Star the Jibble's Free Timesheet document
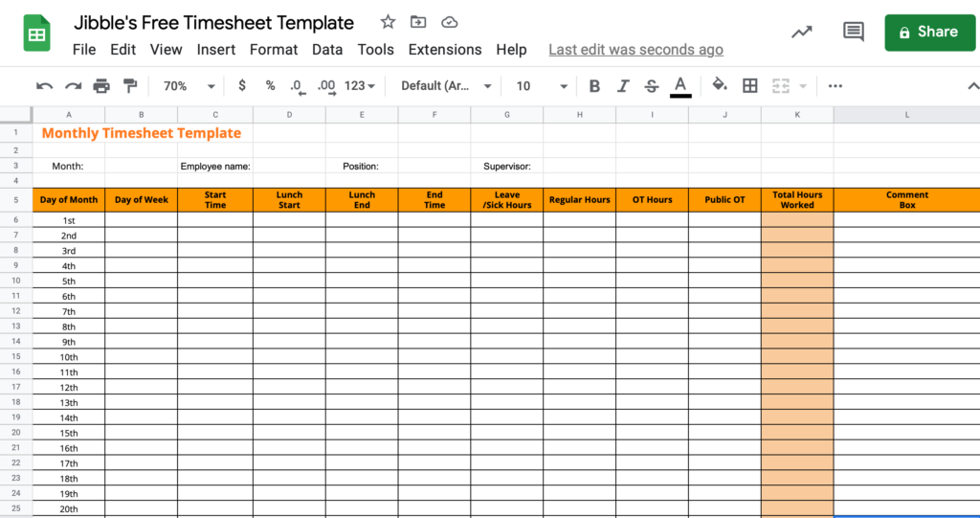This screenshot has height=518, width=980. click(389, 23)
